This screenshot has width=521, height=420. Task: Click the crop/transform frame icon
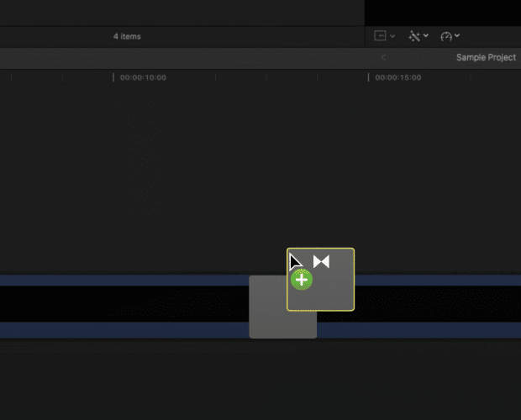(x=380, y=36)
